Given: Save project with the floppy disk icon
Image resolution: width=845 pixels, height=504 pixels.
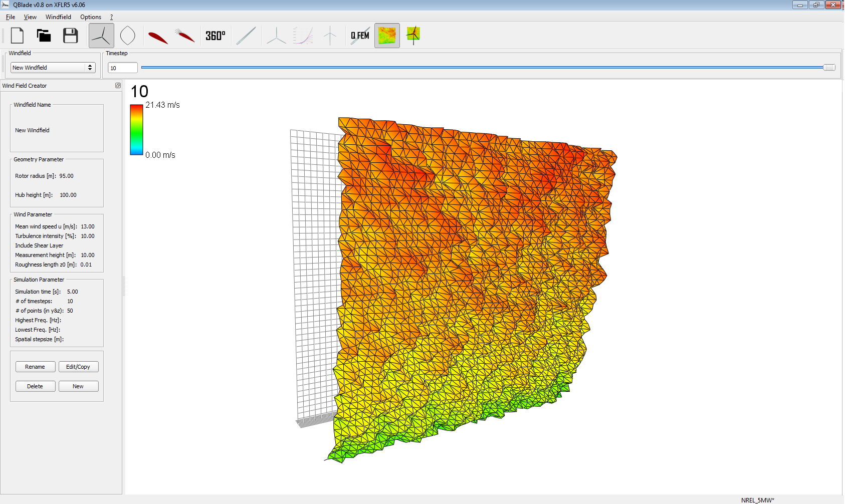Looking at the screenshot, I should pyautogui.click(x=71, y=36).
